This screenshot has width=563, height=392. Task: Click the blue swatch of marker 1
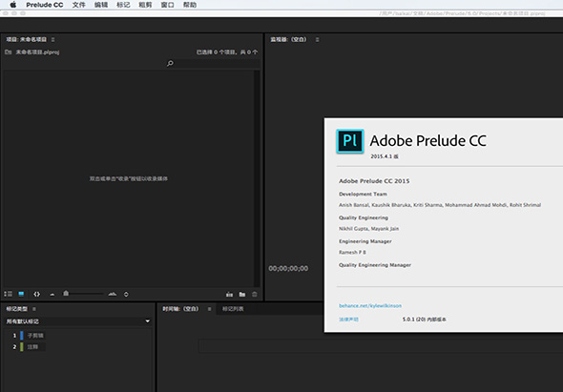point(22,336)
